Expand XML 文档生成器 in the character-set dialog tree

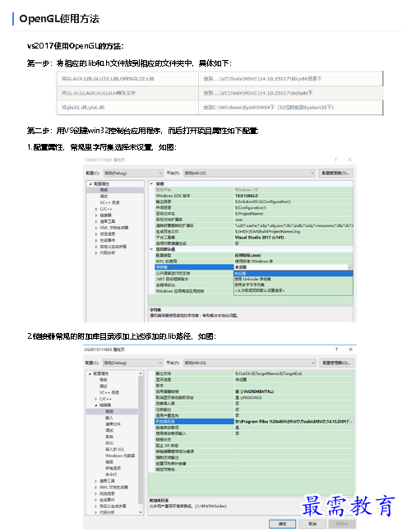(96, 228)
